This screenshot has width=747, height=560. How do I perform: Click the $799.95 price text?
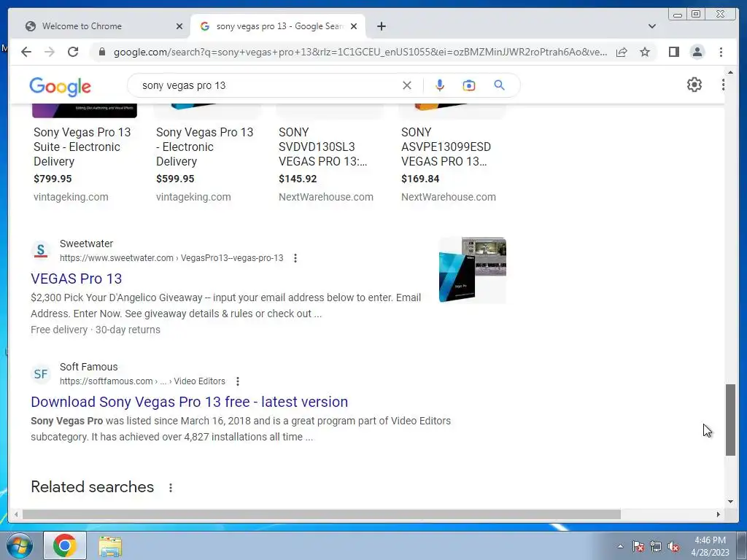pyautogui.click(x=53, y=179)
